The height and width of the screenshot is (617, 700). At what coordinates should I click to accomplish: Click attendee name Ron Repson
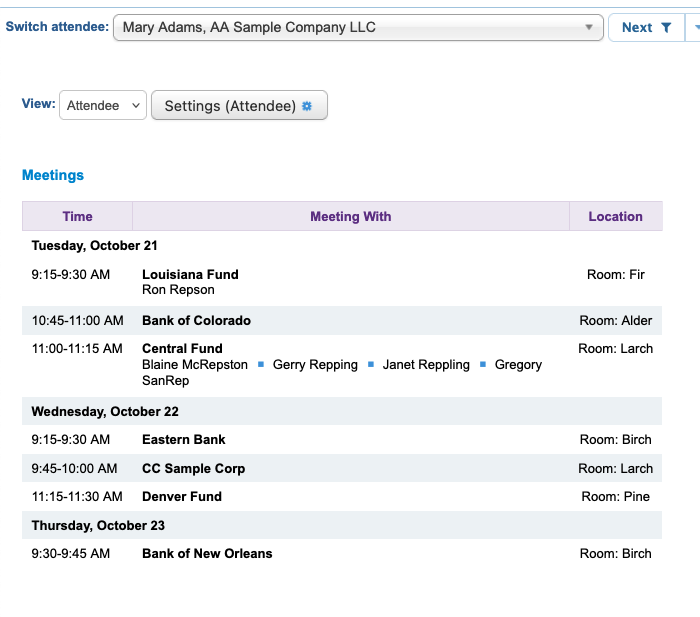tap(178, 290)
